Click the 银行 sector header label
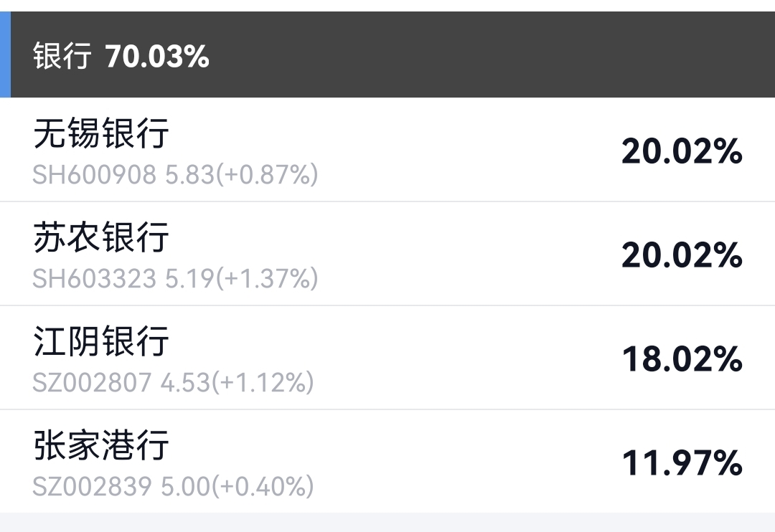Screen dimensions: 775x532 coord(62,56)
